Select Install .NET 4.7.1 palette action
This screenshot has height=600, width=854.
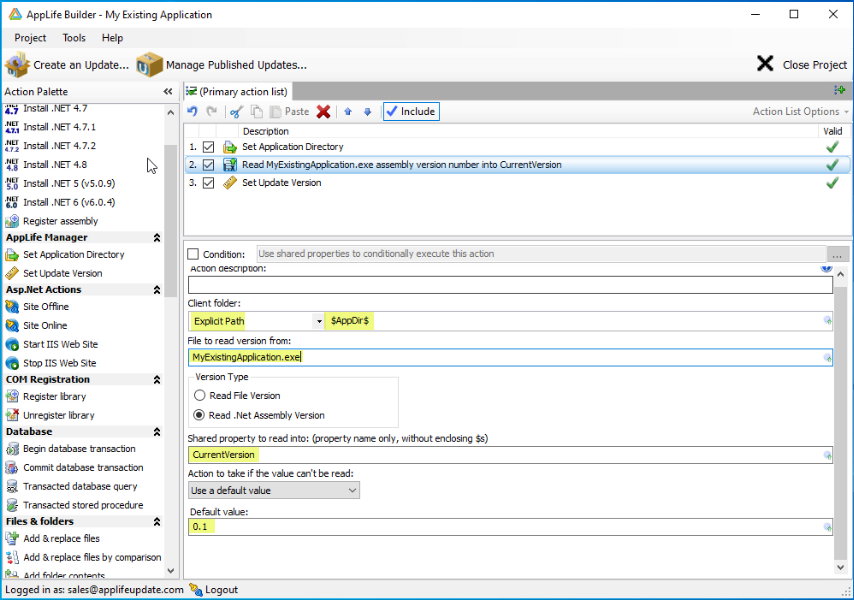point(50,127)
